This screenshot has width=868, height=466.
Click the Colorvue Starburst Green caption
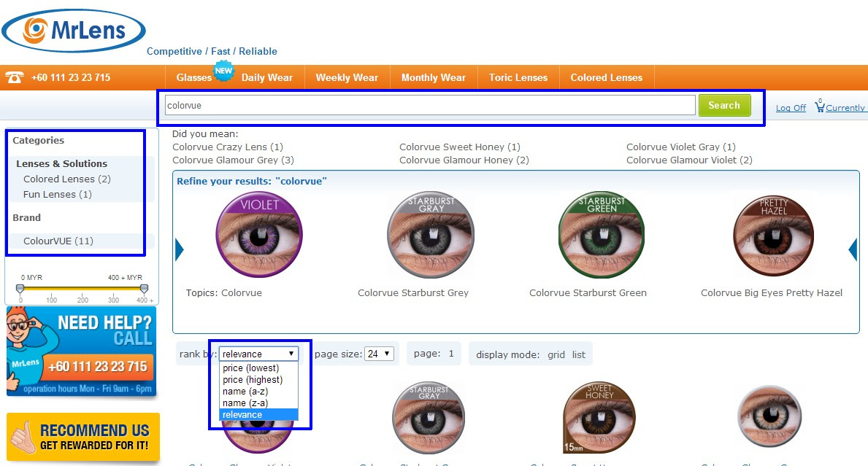588,292
